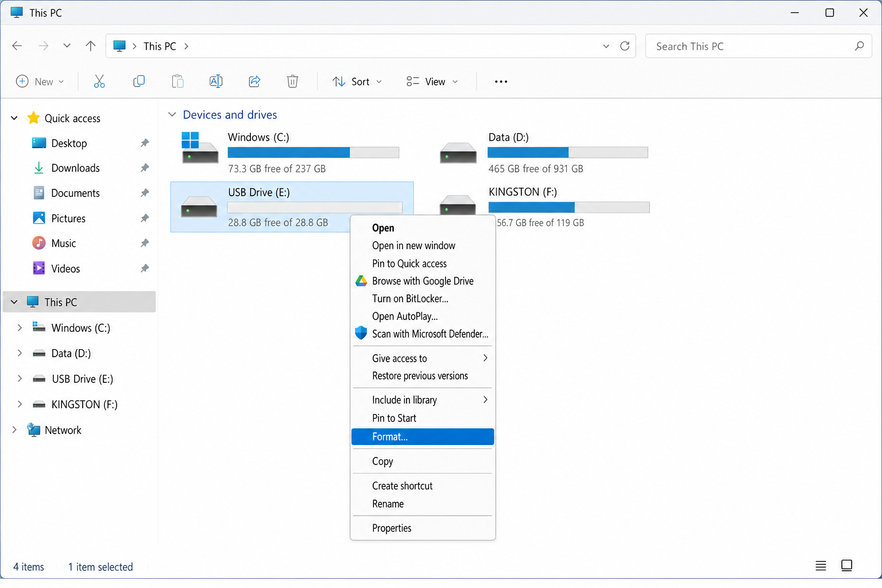
Task: Select Create shortcut in context menu
Action: (423, 486)
